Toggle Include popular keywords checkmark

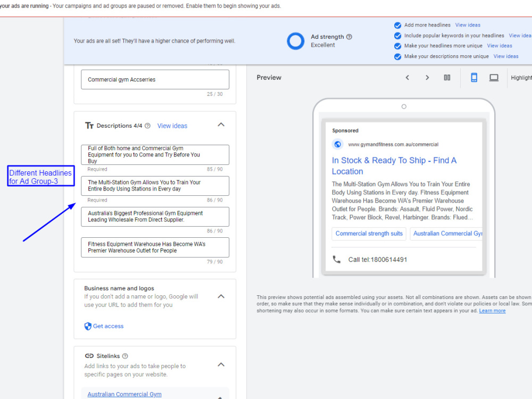pos(397,36)
